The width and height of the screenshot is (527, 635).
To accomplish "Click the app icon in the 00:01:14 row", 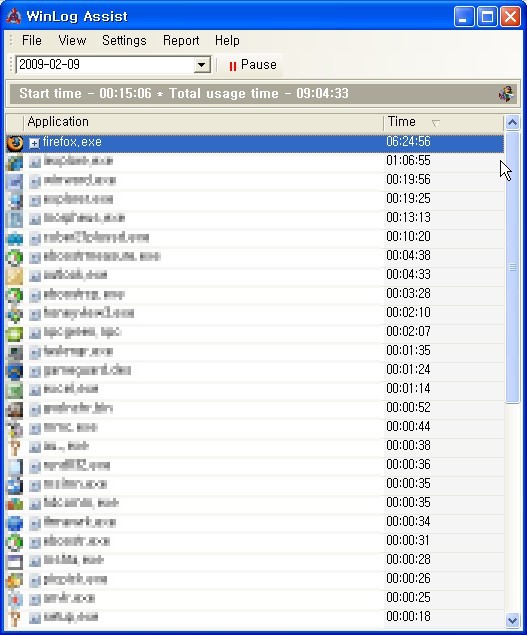I will pyautogui.click(x=15, y=390).
